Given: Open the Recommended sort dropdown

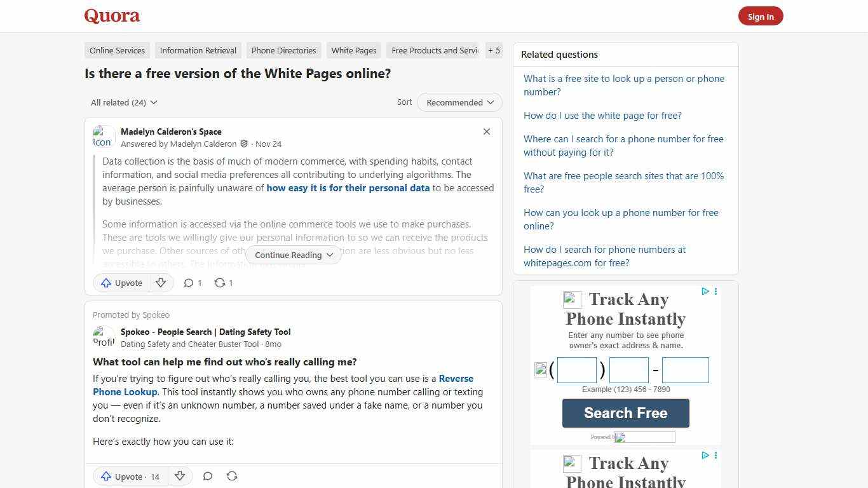Looking at the screenshot, I should (x=459, y=102).
